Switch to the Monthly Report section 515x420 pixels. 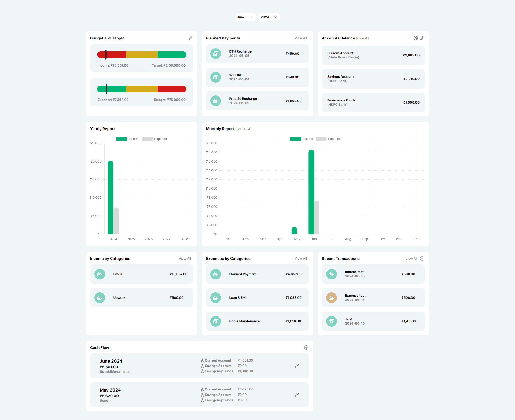coord(220,129)
